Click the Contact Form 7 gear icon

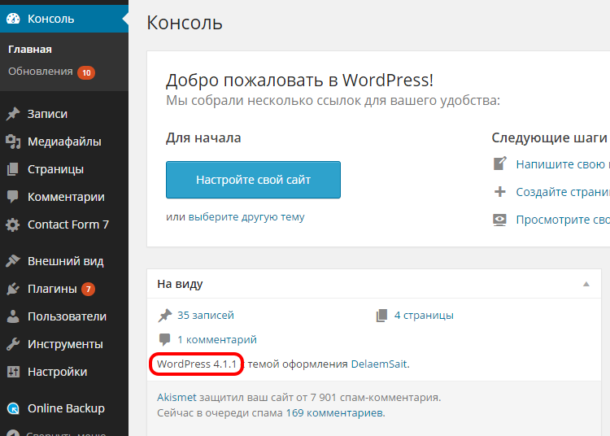tap(13, 224)
